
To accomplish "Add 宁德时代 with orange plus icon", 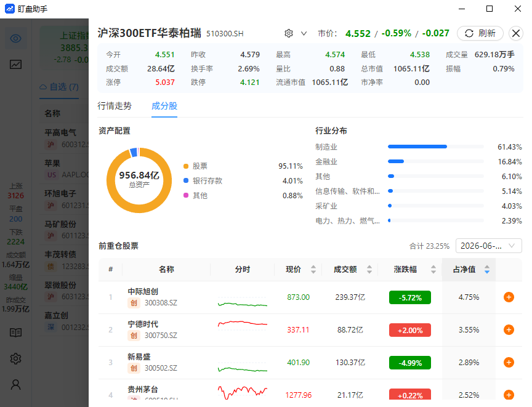I will tap(509, 329).
